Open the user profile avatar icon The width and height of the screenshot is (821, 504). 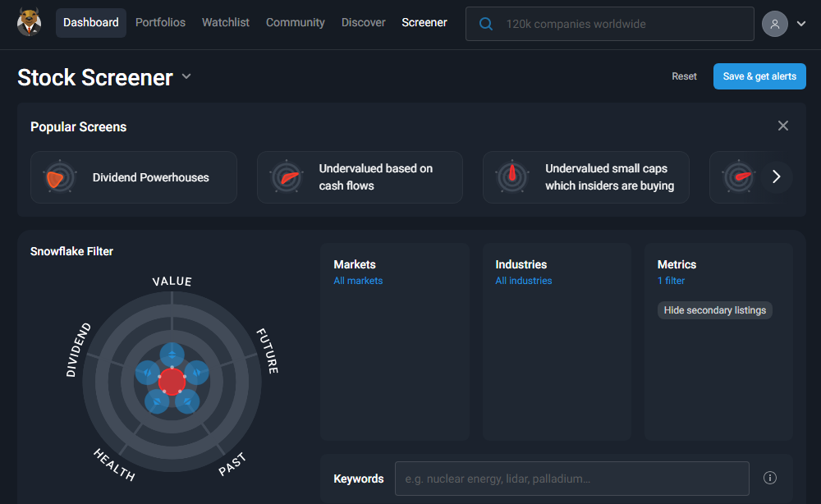click(x=774, y=23)
